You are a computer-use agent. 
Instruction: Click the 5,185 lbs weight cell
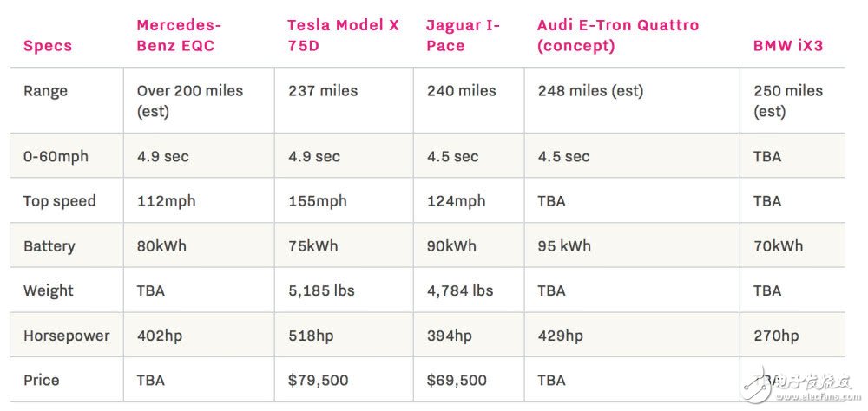(x=321, y=290)
